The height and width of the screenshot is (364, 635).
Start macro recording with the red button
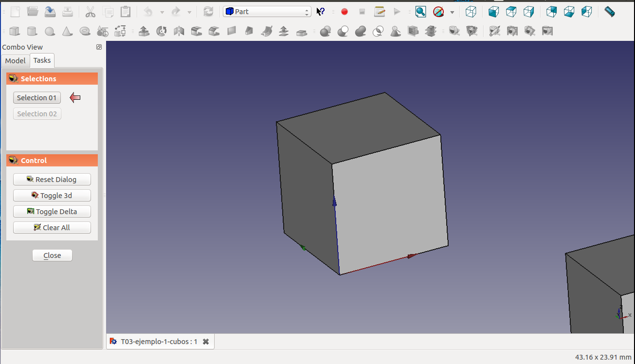[345, 12]
